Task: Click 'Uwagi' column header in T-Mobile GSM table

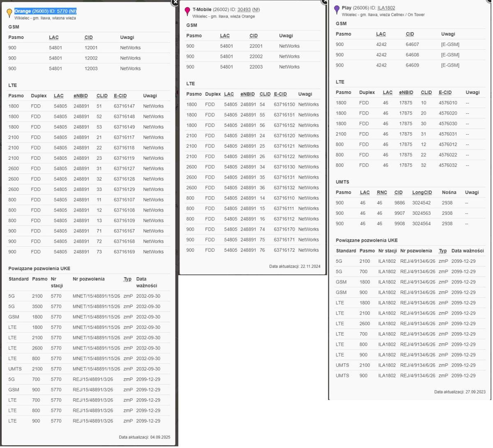Action: click(x=286, y=36)
